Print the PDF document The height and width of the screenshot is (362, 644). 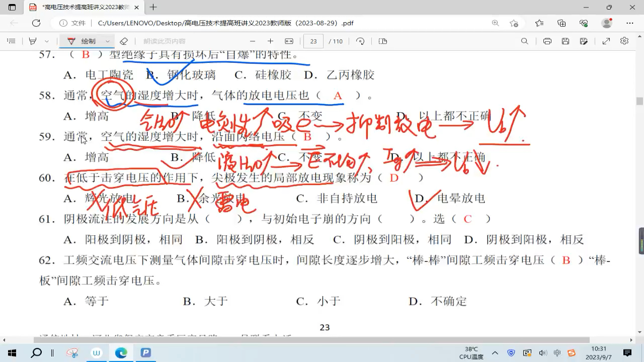[547, 41]
